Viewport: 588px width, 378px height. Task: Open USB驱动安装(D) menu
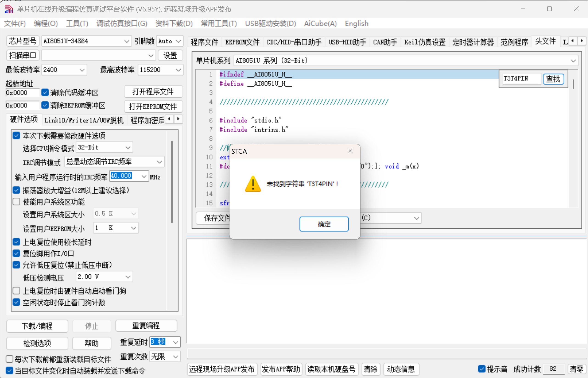point(271,24)
